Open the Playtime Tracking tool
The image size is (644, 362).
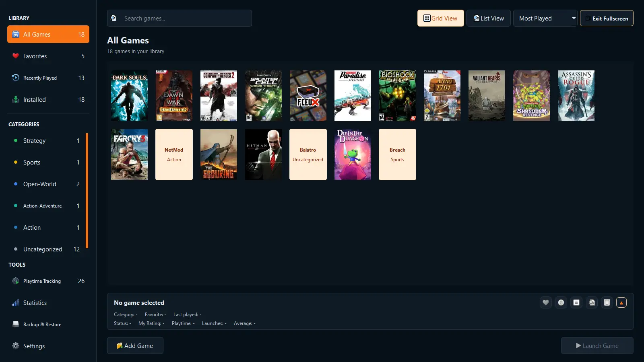48,281
